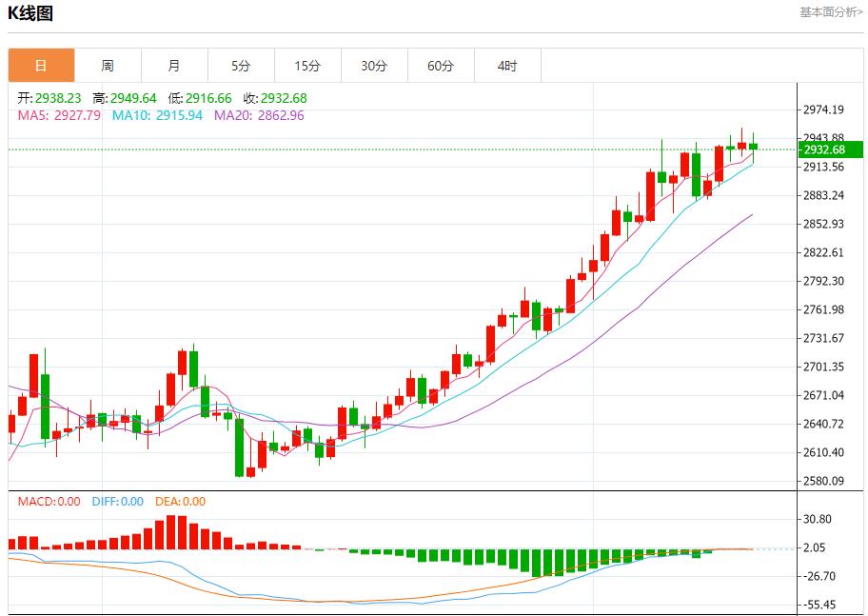Select the 60分 interval tab
Screen dimensions: 868x616
[x=441, y=66]
